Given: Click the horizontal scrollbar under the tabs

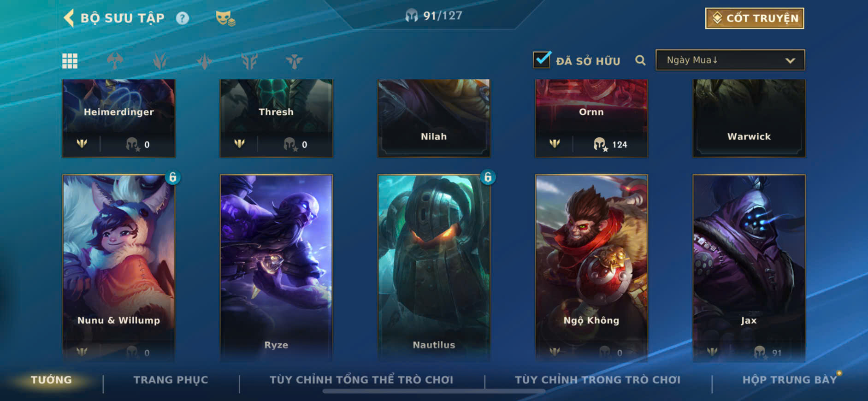Looking at the screenshot, I should tap(434, 391).
